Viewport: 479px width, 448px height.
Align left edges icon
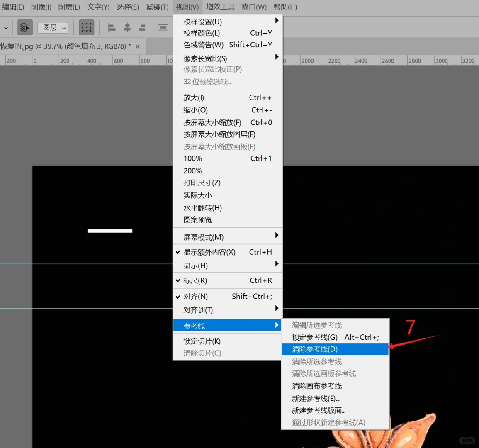click(112, 28)
